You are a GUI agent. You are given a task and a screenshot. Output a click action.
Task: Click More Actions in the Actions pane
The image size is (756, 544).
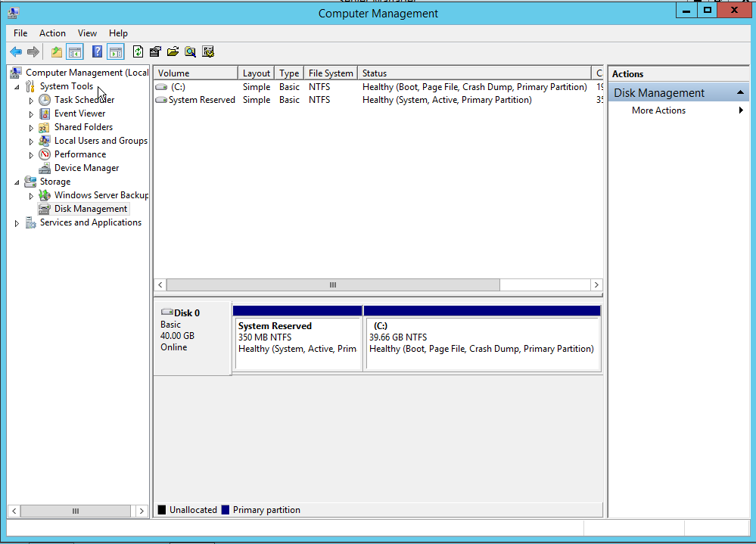tap(658, 110)
